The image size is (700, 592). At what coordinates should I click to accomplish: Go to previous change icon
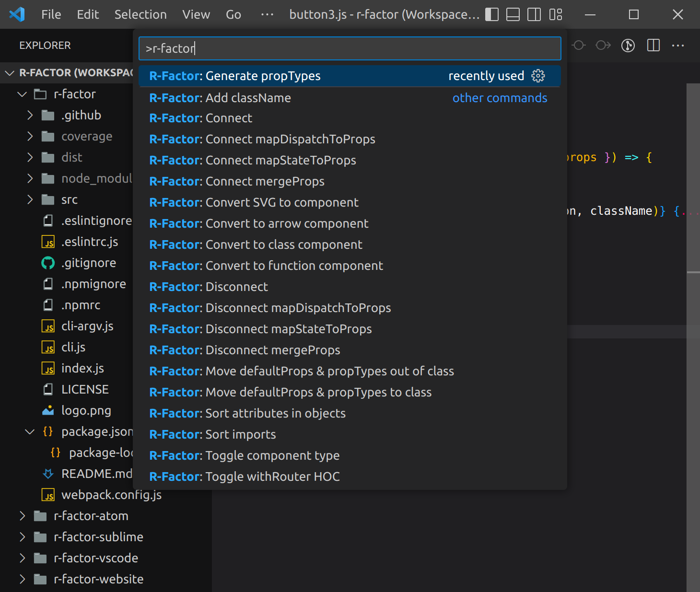[x=579, y=45]
